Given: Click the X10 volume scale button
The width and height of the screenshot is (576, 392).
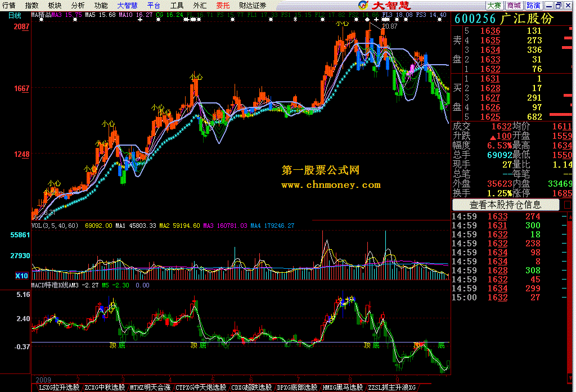Looking at the screenshot, I should pyautogui.click(x=21, y=276).
